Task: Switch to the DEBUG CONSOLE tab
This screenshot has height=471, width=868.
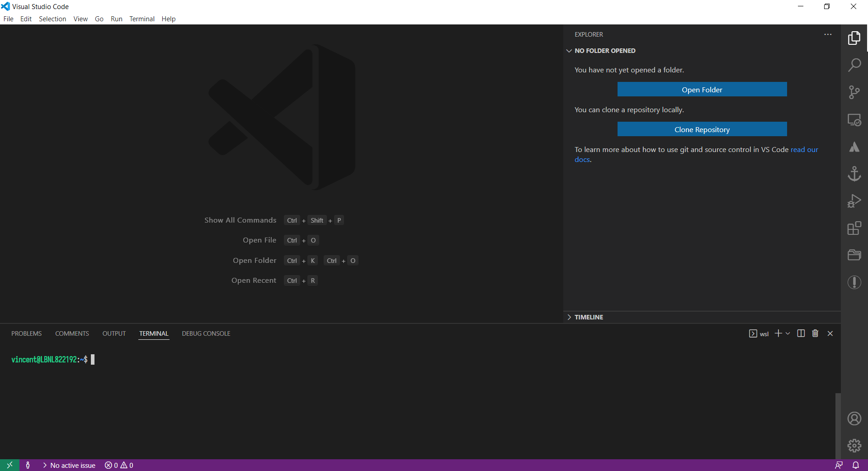Action: [x=206, y=333]
